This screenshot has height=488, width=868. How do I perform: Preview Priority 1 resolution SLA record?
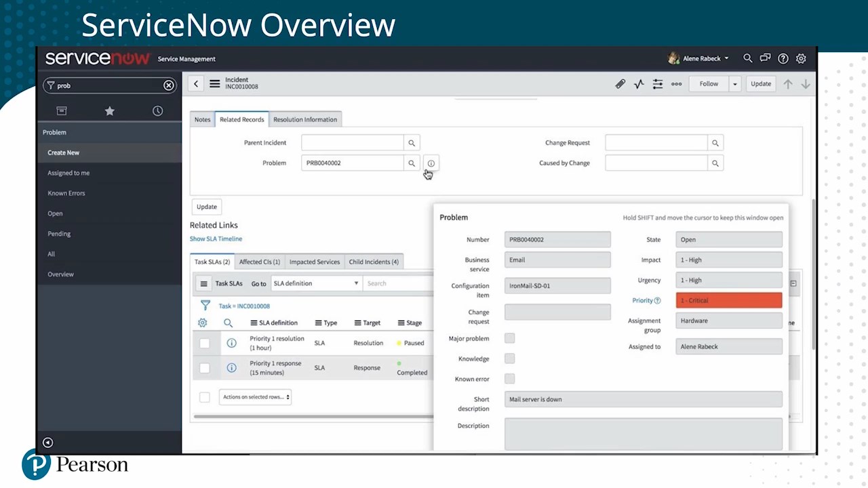231,344
